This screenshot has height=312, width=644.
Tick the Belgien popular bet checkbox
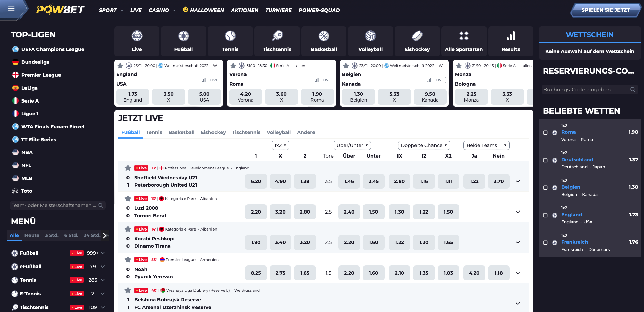tap(545, 188)
